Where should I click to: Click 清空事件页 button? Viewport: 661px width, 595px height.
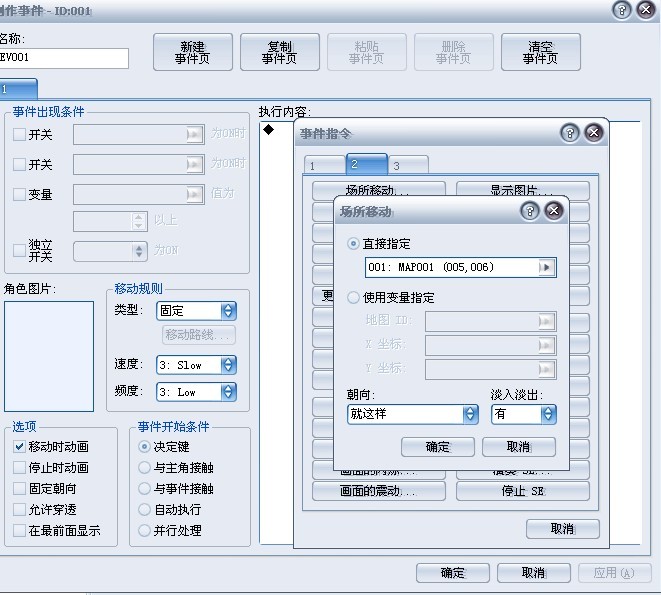point(540,52)
